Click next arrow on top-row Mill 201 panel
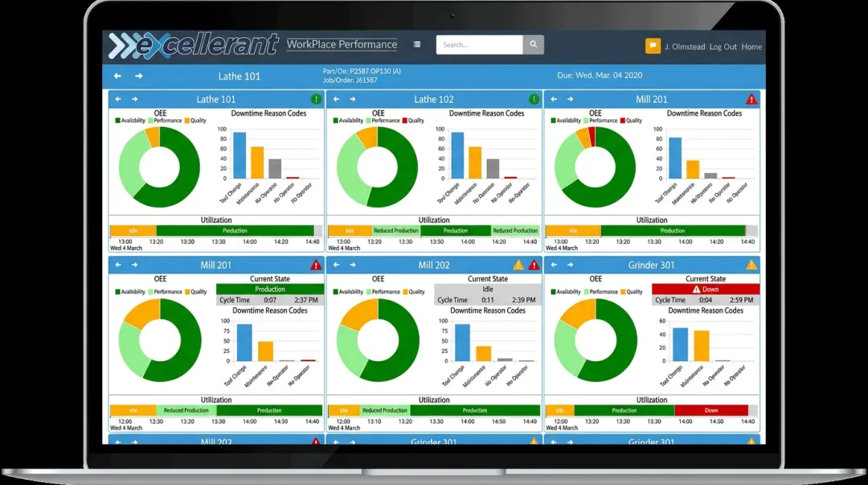Screen dimensions: 868x485 coord(570,99)
